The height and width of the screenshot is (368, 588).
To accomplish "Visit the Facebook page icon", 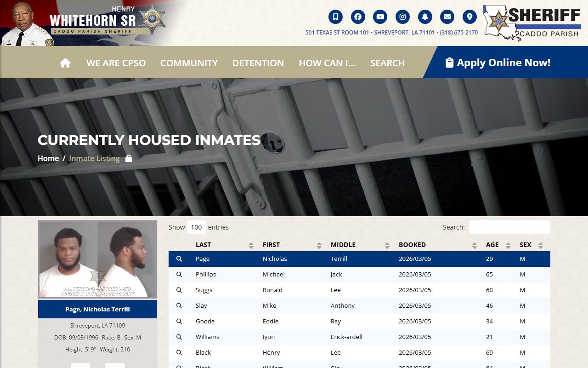I will click(x=358, y=17).
